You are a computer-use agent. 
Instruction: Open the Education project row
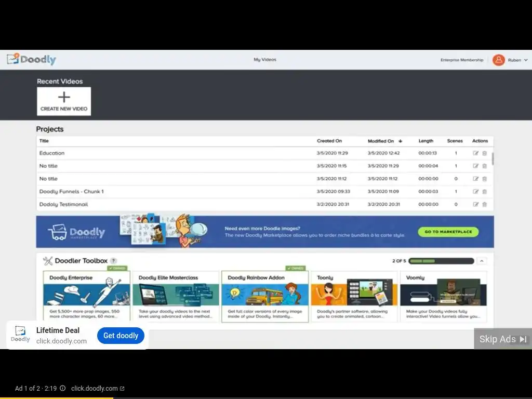point(264,153)
